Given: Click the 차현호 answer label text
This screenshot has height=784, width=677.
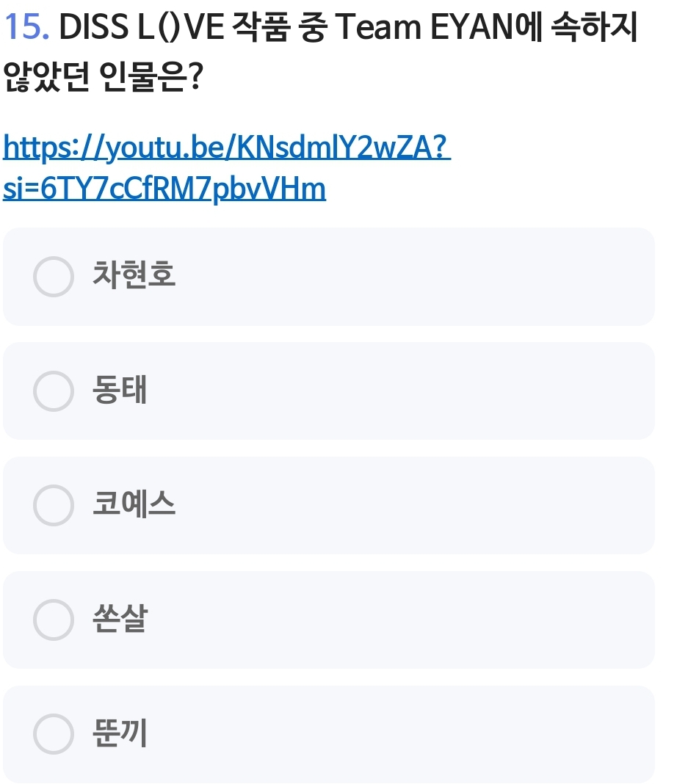Looking at the screenshot, I should (x=134, y=275).
